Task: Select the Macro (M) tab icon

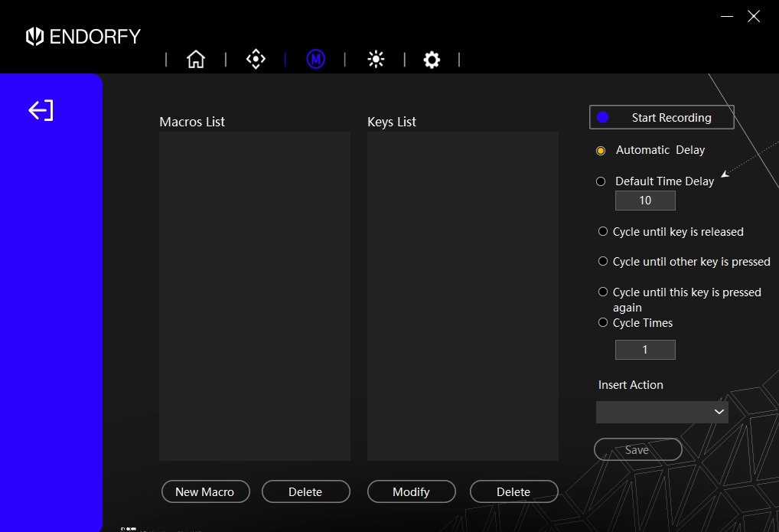Action: [x=315, y=59]
